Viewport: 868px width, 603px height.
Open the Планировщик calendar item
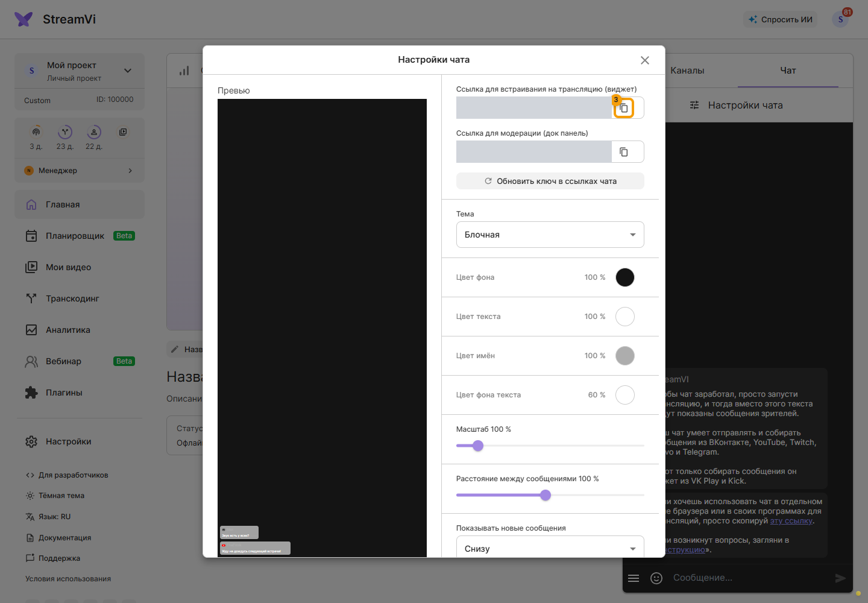80,236
